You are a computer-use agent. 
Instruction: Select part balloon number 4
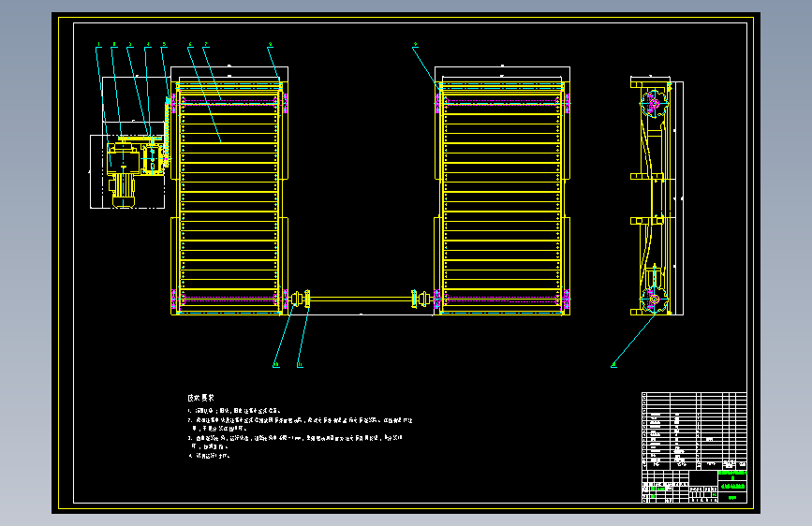click(148, 45)
